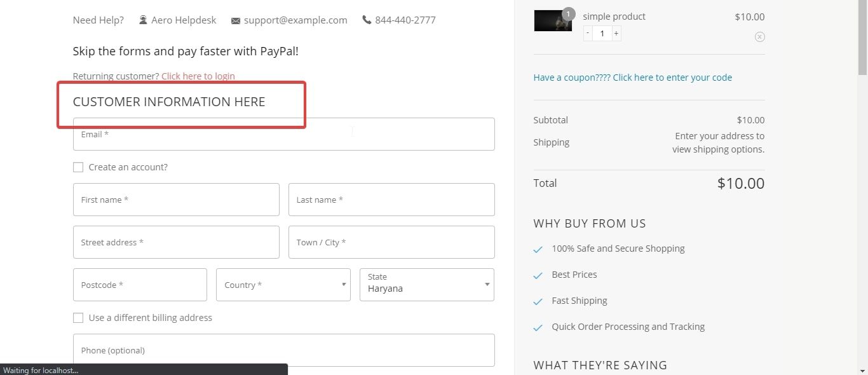Expand the State dropdown showing Haryana

tap(427, 285)
